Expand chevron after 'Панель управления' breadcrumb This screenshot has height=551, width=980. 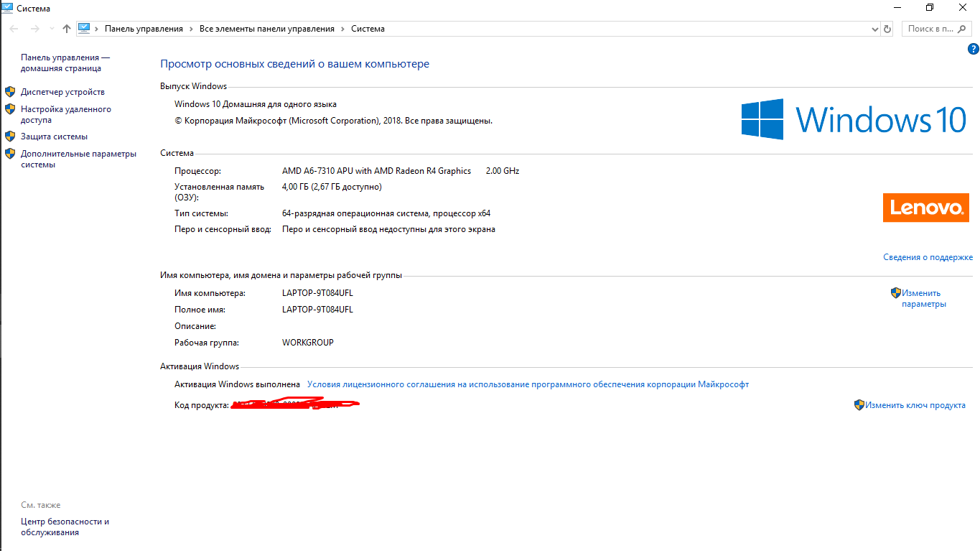pyautogui.click(x=191, y=29)
